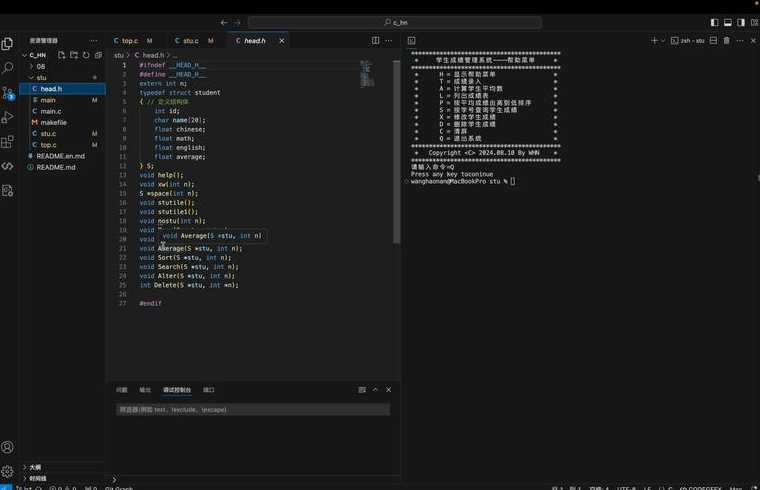Screen dimensions: 760x490
Task: Select the Debug Console panel tab
Action: 177,390
